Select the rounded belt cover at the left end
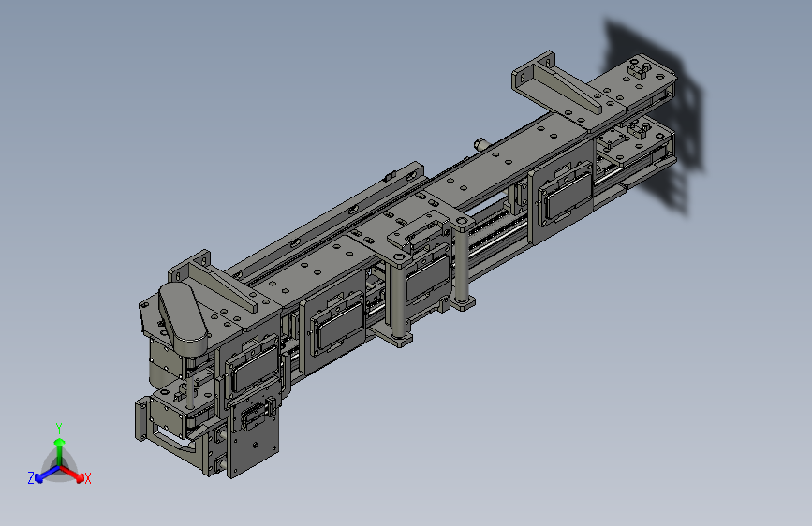This screenshot has height=526, width=812. (x=183, y=317)
